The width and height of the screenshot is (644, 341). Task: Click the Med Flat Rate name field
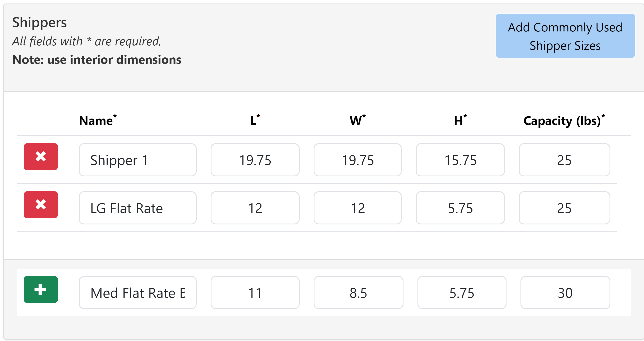(x=137, y=293)
